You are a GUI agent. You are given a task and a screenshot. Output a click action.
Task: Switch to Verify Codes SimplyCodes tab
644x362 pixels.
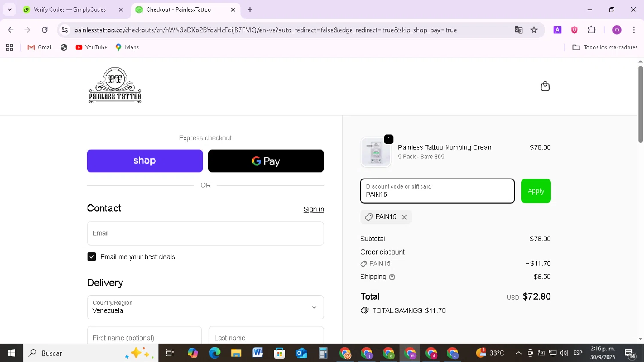pyautogui.click(x=70, y=9)
